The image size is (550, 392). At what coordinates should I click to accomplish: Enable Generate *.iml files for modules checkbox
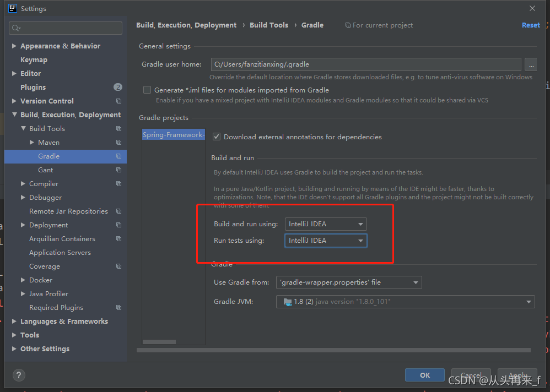pyautogui.click(x=147, y=90)
